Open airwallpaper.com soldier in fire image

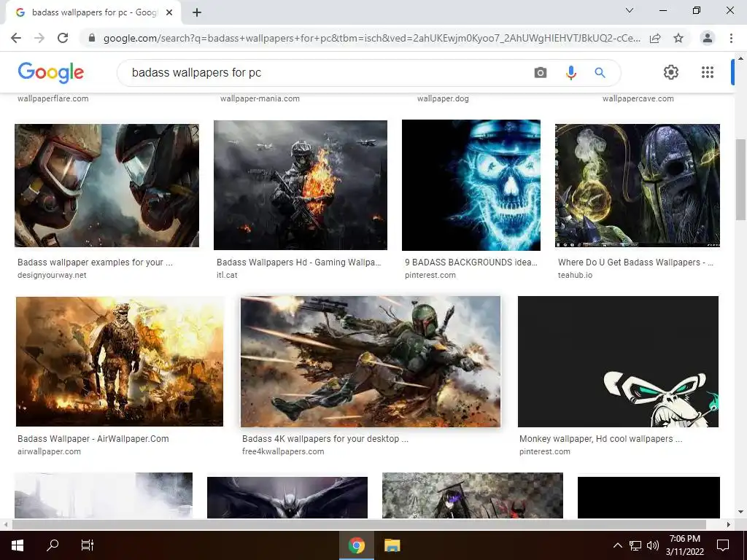pyautogui.click(x=120, y=362)
